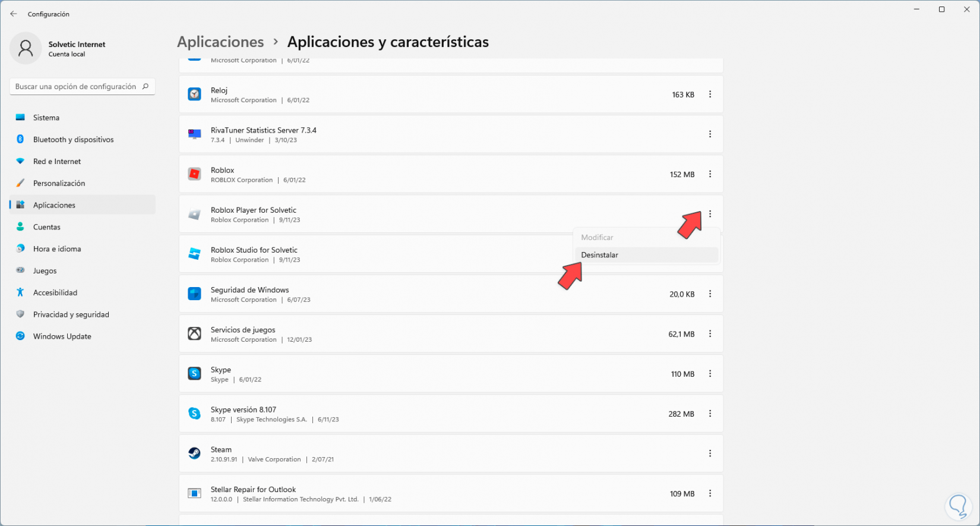This screenshot has height=526, width=980.
Task: Open Windows Update settings section
Action: click(x=62, y=336)
